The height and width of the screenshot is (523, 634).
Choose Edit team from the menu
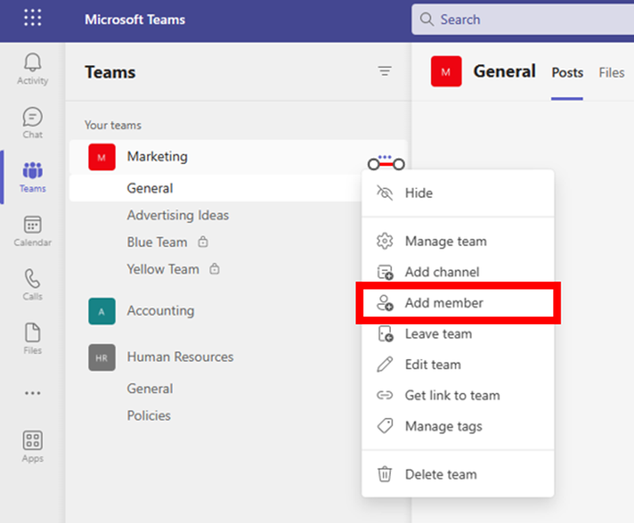pyautogui.click(x=458, y=364)
